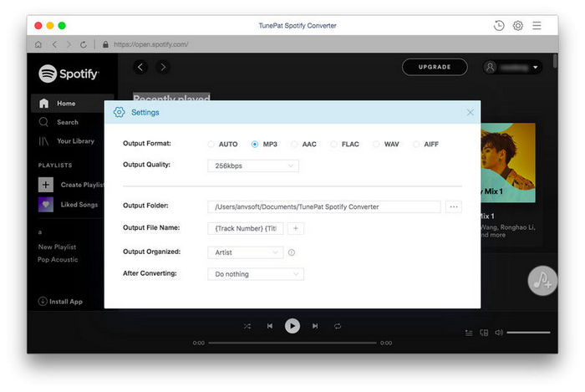585x392 pixels.
Task: Open the Daily Mix 1 album thumbnail
Action: (508, 163)
